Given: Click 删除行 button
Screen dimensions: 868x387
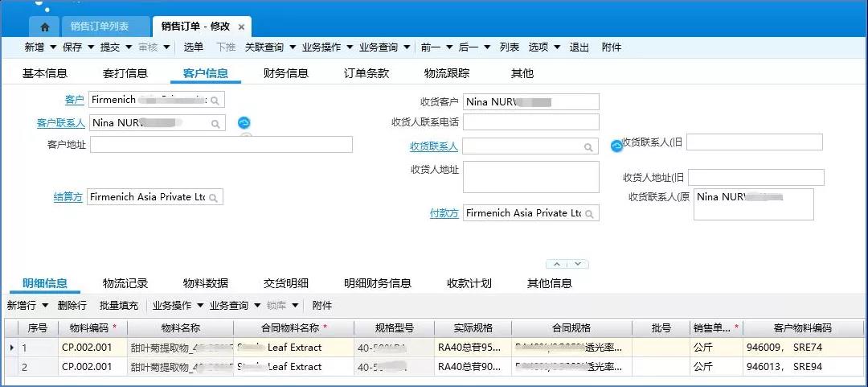Looking at the screenshot, I should pos(72,306).
